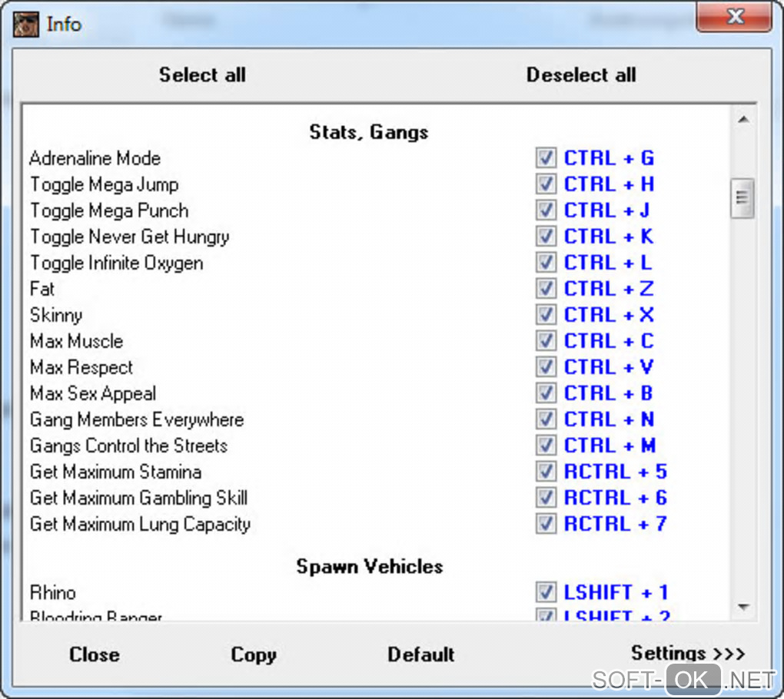Toggle the Get Maximum Stamina checkbox
The width and height of the screenshot is (784, 699).
[x=546, y=472]
